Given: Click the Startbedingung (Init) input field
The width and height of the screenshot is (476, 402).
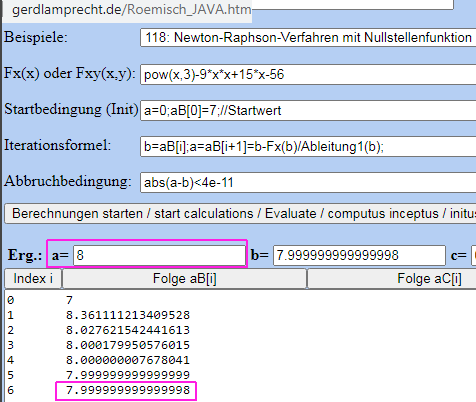Looking at the screenshot, I should coord(308,110).
